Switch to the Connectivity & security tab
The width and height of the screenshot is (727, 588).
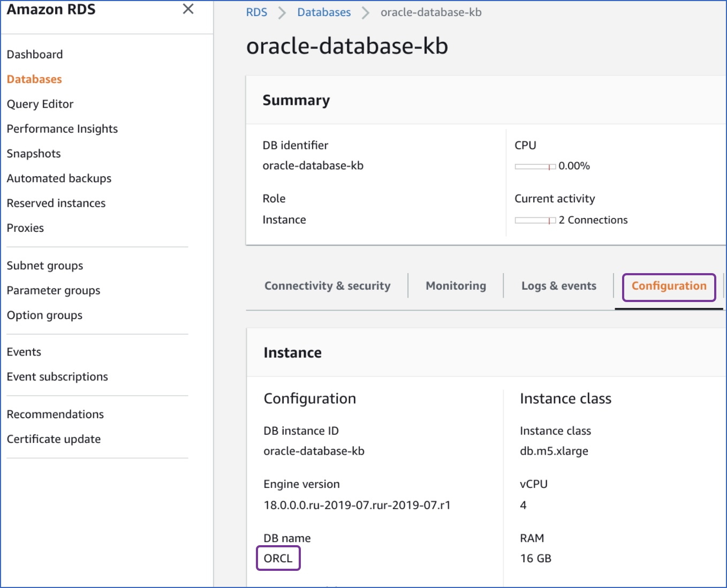[328, 286]
